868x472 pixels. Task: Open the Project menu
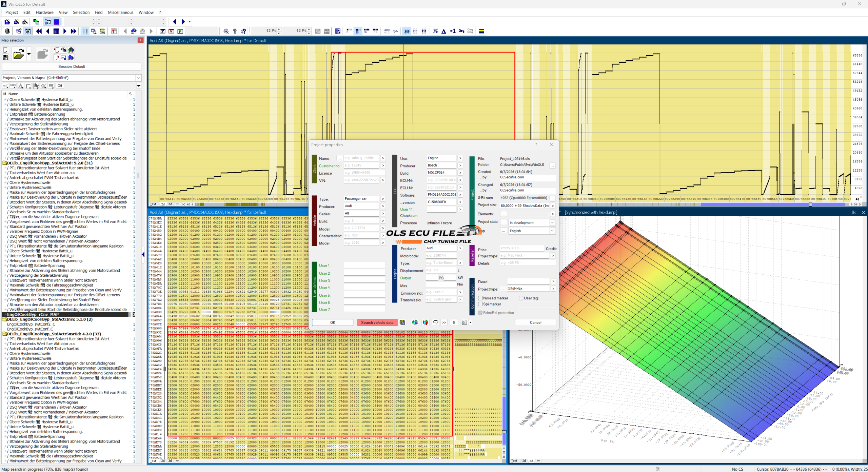point(12,13)
